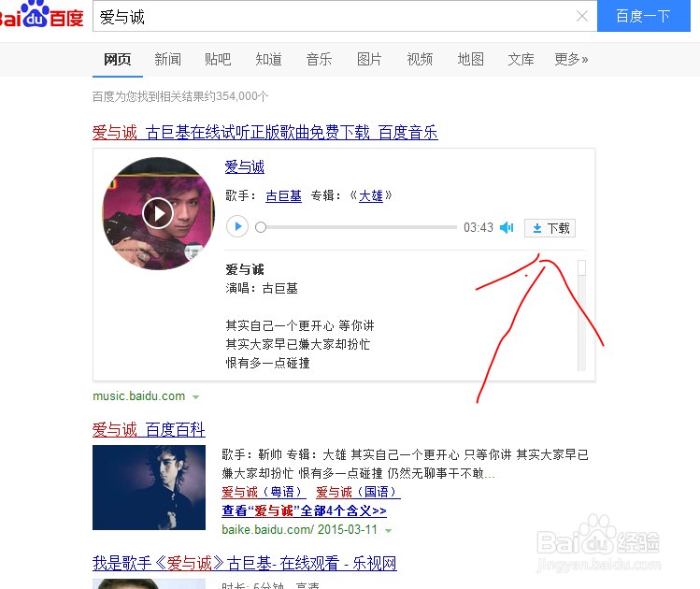Open the 更多» menu in navigation

pyautogui.click(x=571, y=59)
